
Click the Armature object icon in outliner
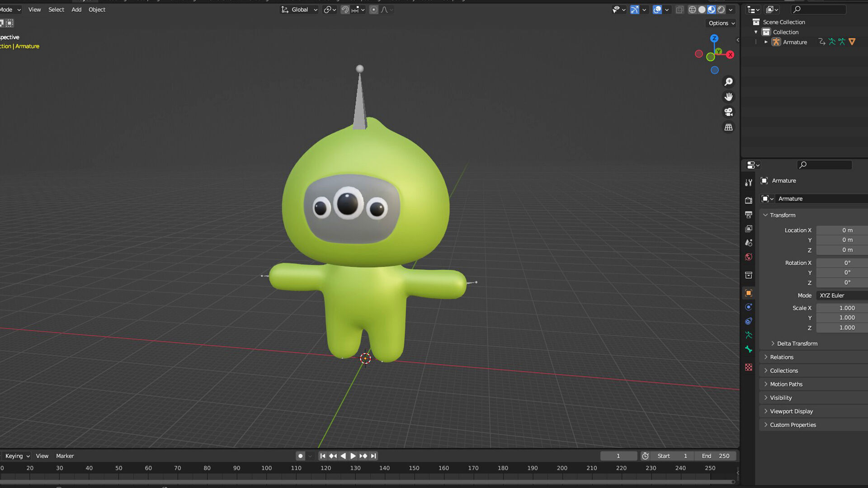776,42
